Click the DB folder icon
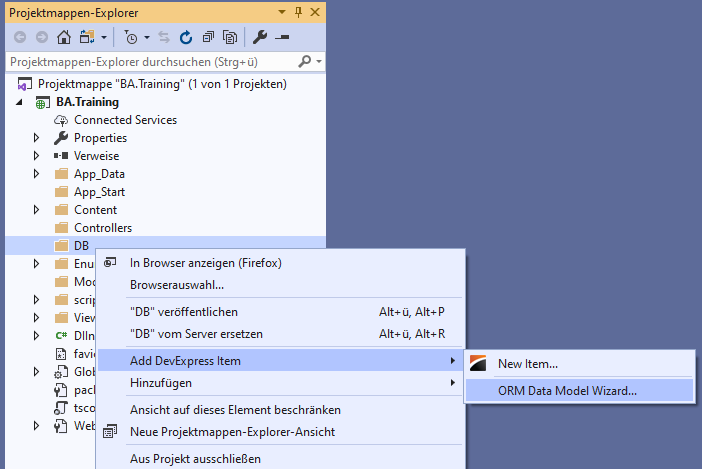This screenshot has height=469, width=702. click(61, 246)
